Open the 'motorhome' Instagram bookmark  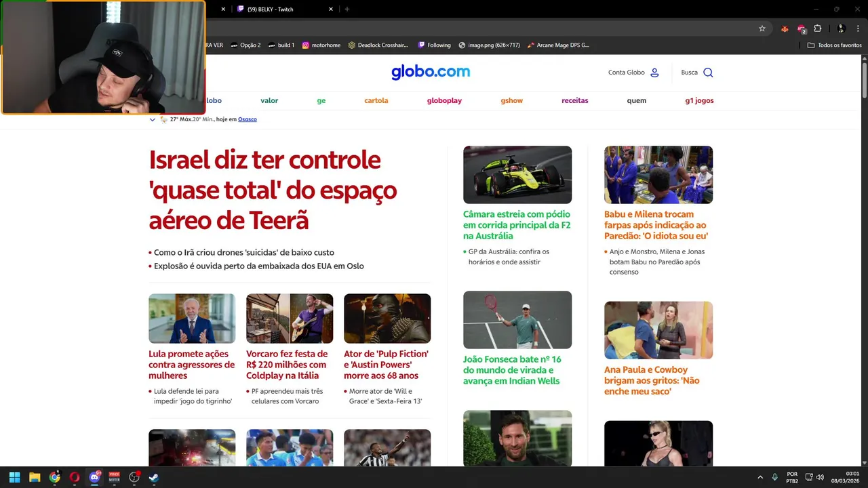pyautogui.click(x=321, y=45)
